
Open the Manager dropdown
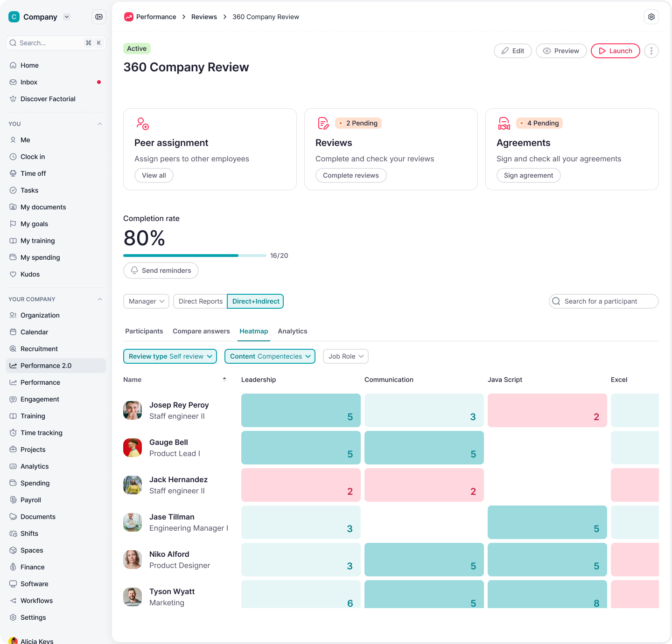coord(146,301)
